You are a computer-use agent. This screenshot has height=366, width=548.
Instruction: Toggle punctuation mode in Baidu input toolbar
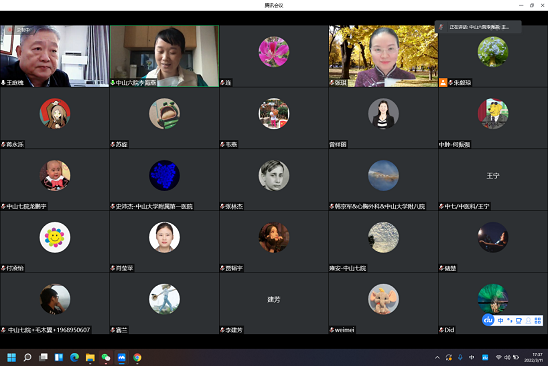510,320
